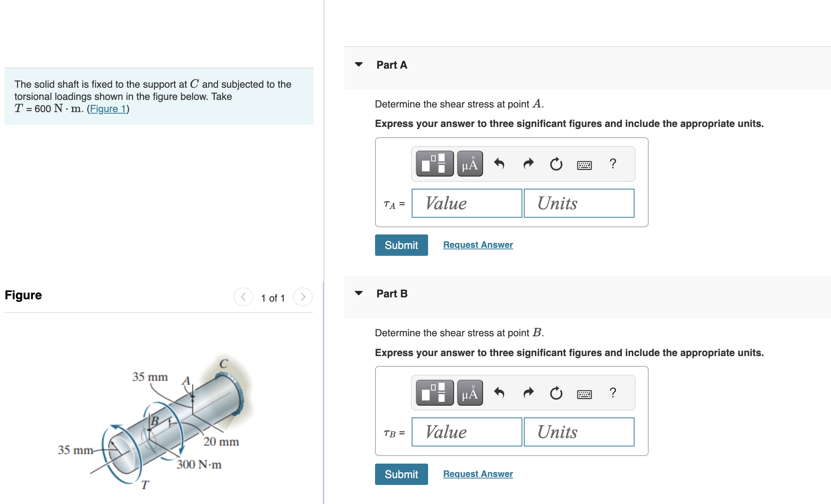Redo entry in Part A toolbar
The width and height of the screenshot is (831, 504).
(528, 164)
